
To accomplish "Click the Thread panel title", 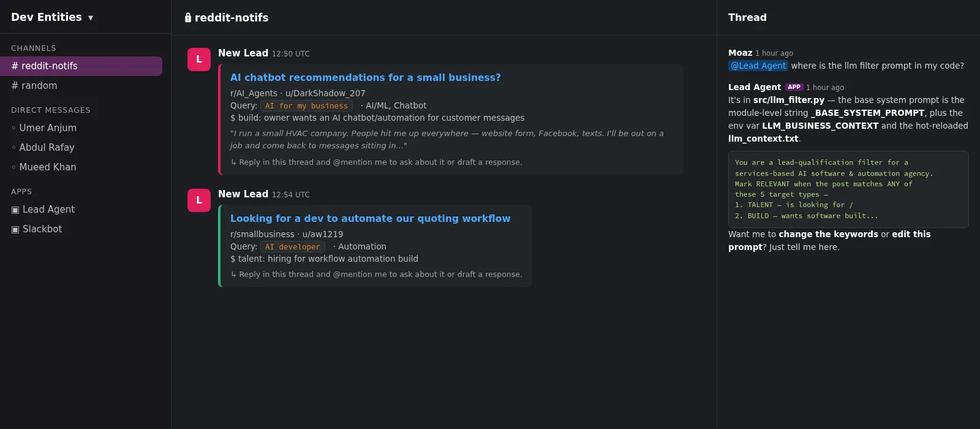I will click(x=747, y=17).
